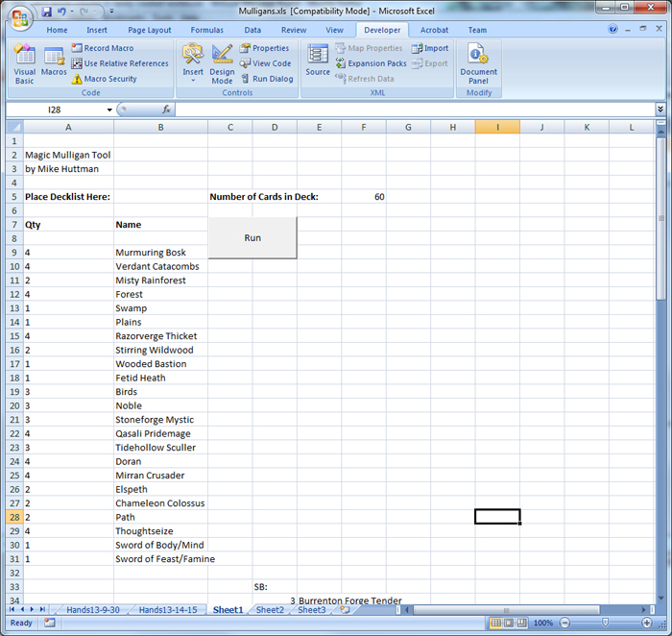
Task: Open the View tab
Action: [x=334, y=30]
